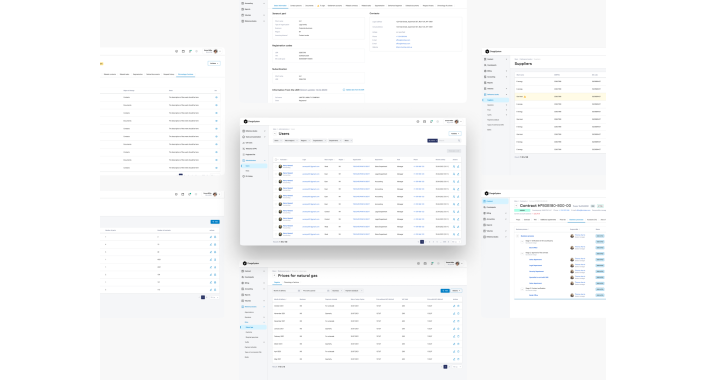Open the second filter dropdown in the Users filter bar
The image size is (707, 380).
click(x=291, y=141)
